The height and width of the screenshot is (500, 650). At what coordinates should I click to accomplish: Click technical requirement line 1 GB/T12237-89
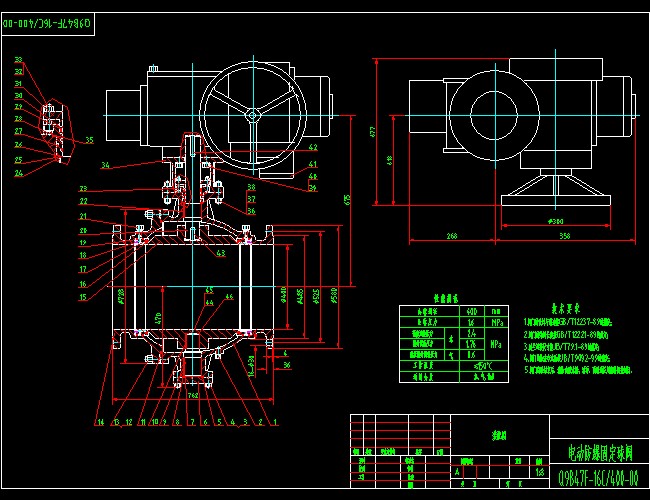click(568, 322)
